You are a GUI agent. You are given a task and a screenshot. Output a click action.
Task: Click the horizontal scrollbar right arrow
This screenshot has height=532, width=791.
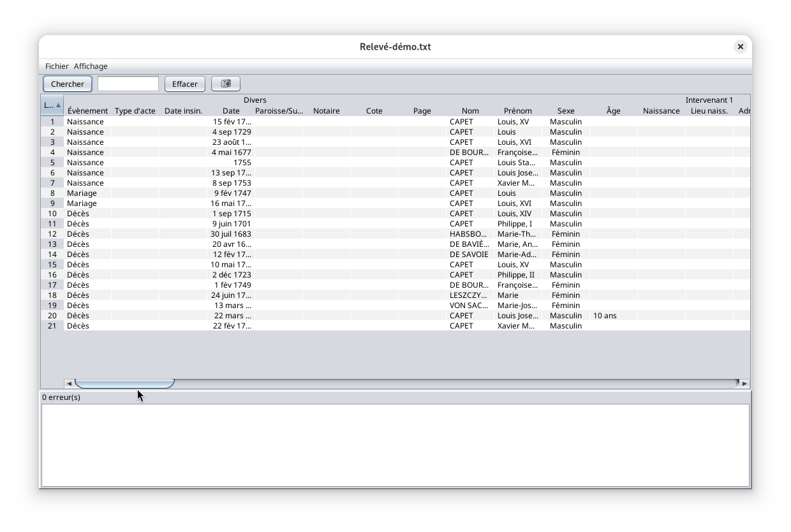point(744,383)
